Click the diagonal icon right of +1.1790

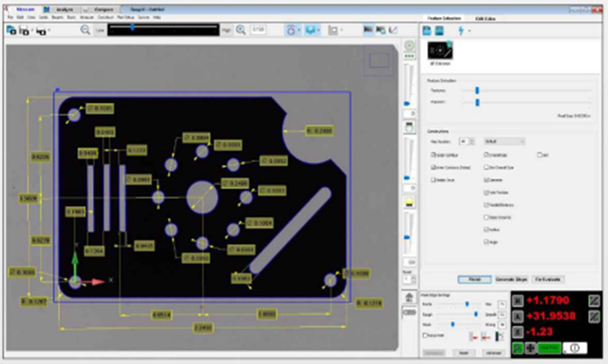pyautogui.click(x=594, y=301)
